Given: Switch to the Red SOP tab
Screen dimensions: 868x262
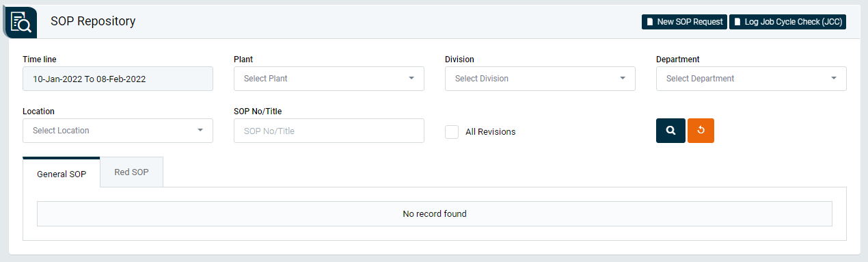Looking at the screenshot, I should pos(131,172).
